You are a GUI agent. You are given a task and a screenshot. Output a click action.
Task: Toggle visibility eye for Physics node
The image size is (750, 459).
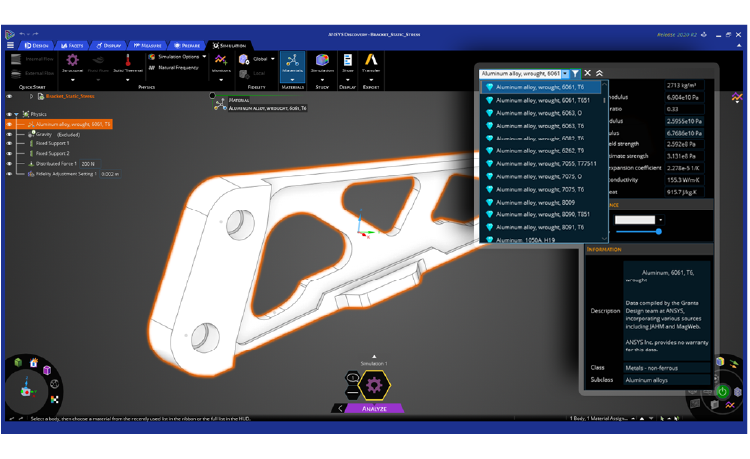point(9,114)
